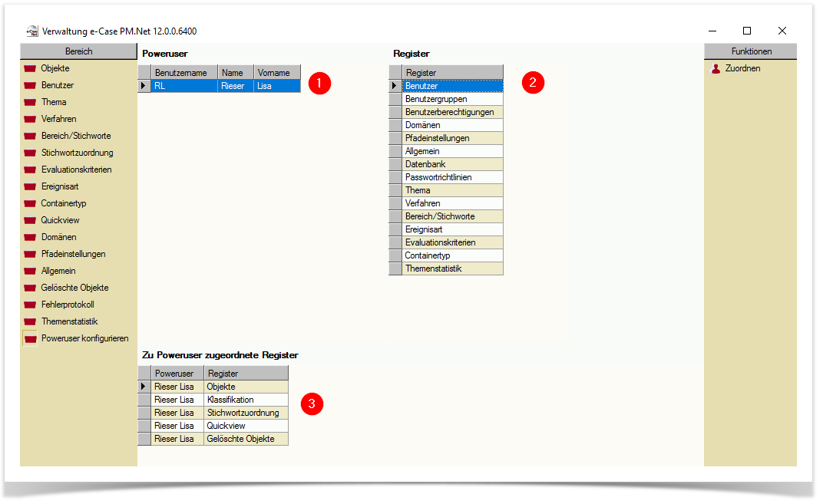The image size is (823, 504).
Task: Click the Bereich panel header
Action: [x=79, y=51]
